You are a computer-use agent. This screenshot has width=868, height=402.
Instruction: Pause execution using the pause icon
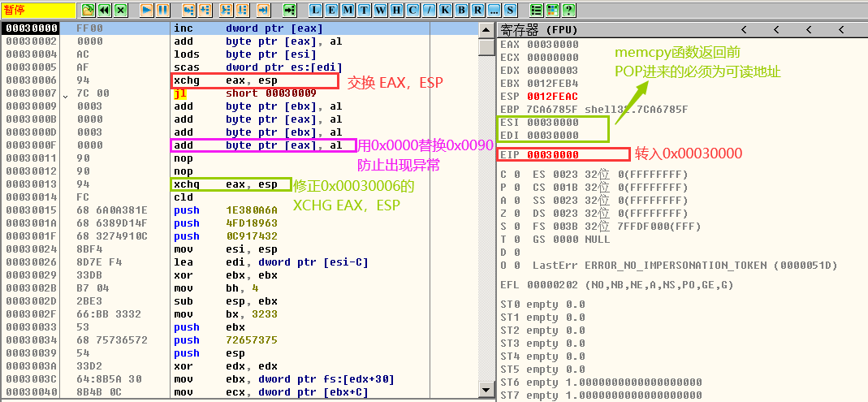point(162,11)
